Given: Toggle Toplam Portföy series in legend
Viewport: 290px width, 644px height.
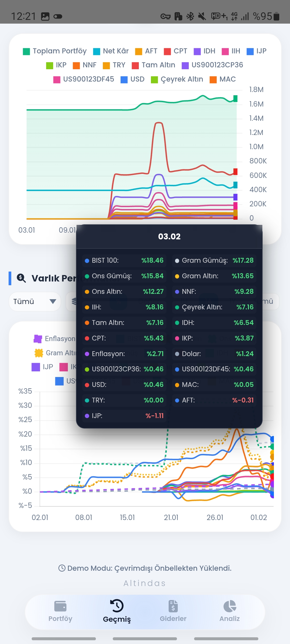Looking at the screenshot, I should click(55, 51).
